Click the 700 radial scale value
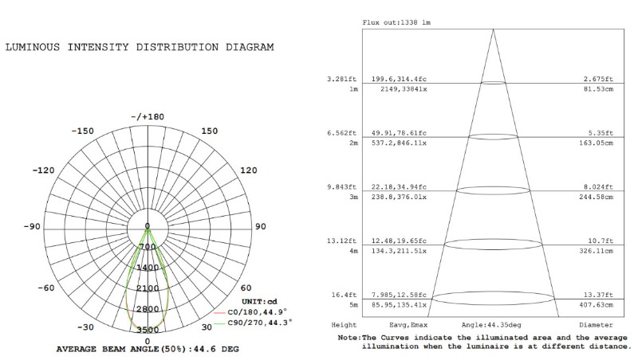Image resolution: width=638 pixels, height=364 pixels. coord(148,247)
